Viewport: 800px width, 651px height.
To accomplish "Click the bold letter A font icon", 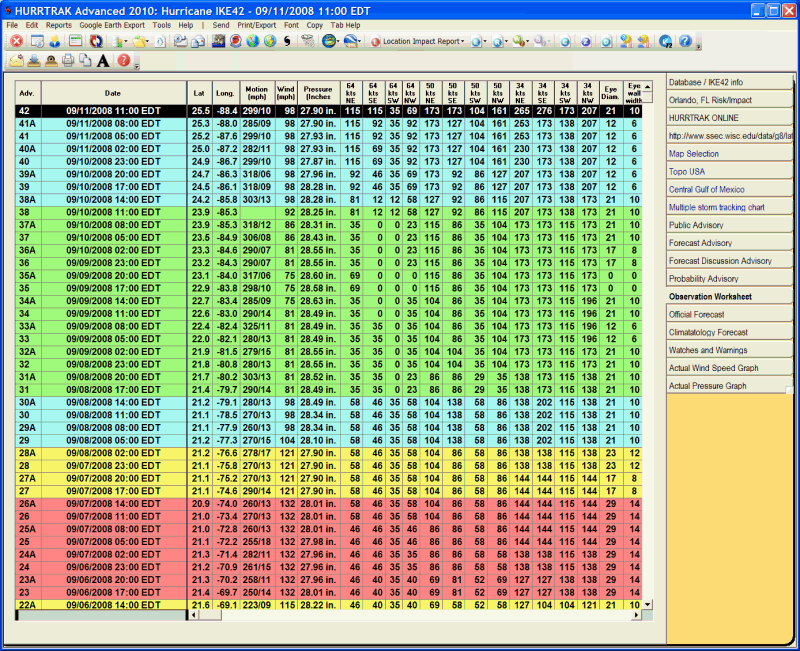I will [102, 60].
